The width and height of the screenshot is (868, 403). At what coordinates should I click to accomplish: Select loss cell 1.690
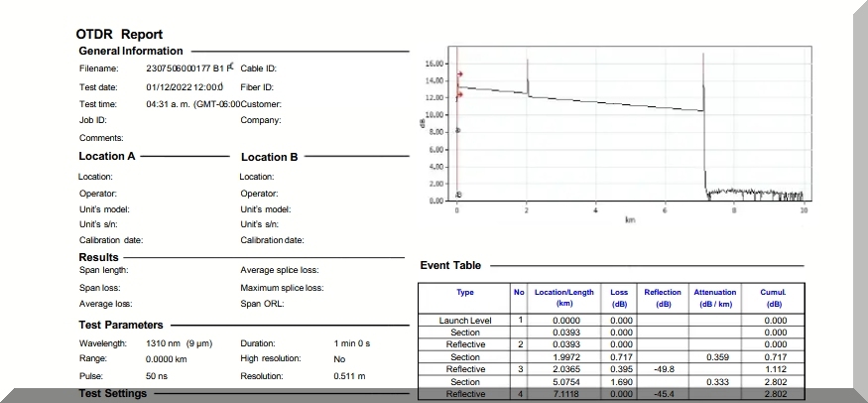[619, 382]
